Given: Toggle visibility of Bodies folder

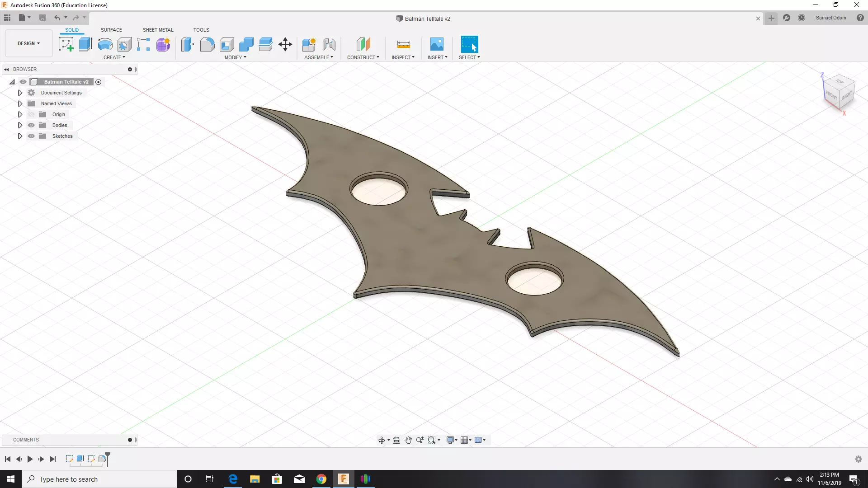Looking at the screenshot, I should coord(31,125).
